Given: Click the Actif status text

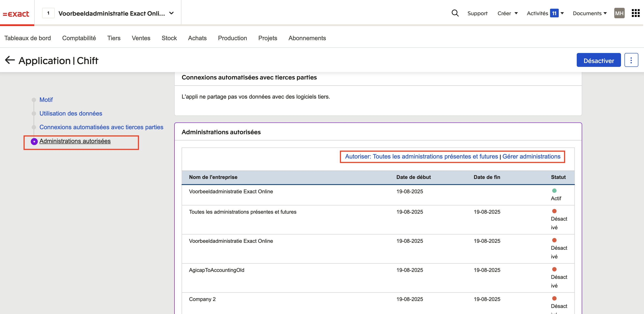Looking at the screenshot, I should pos(556,199).
